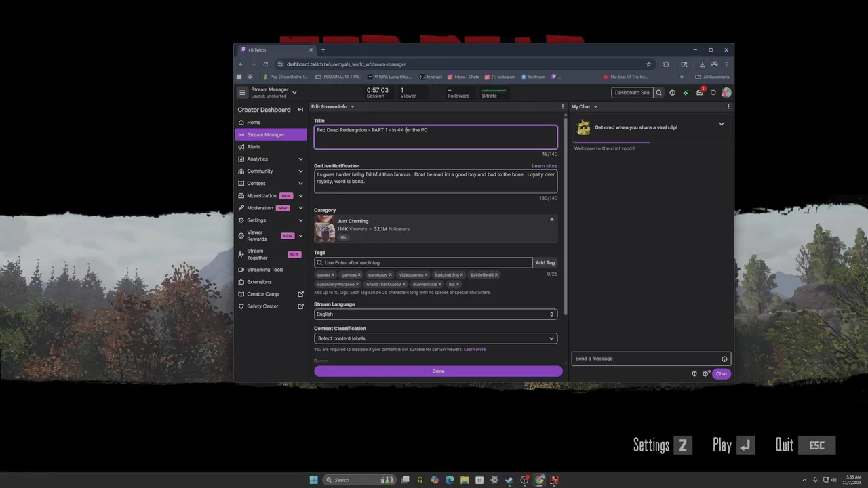The width and height of the screenshot is (868, 488).
Task: Open the My Chat dropdown
Action: point(595,106)
